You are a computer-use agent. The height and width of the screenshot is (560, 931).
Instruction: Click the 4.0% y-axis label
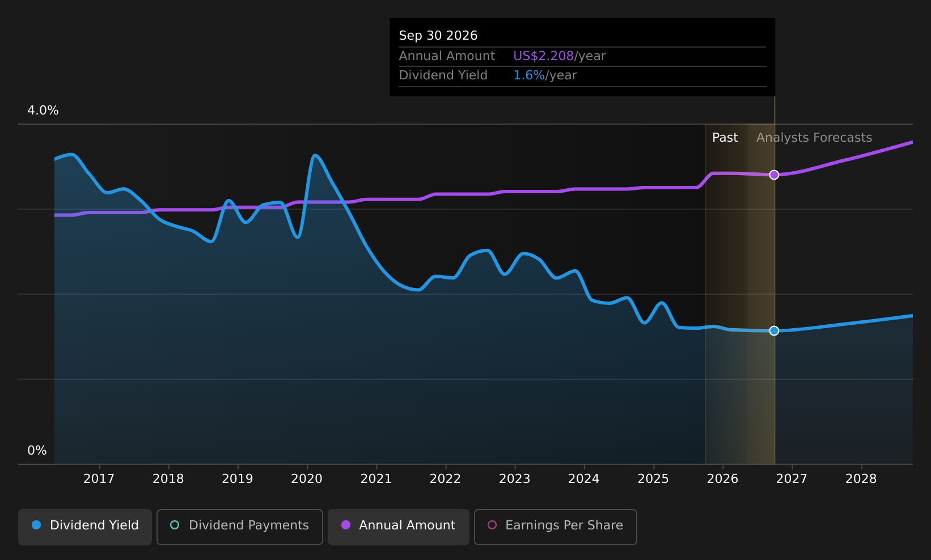43,111
